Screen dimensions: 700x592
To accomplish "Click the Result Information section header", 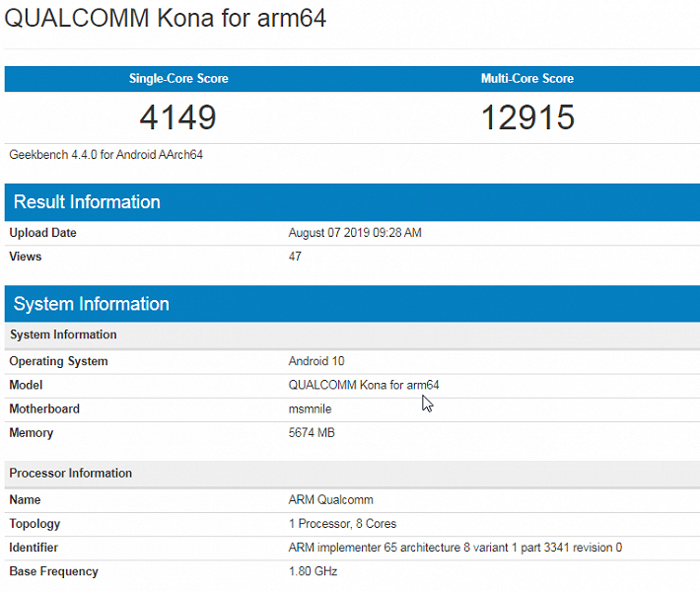I will [x=87, y=202].
